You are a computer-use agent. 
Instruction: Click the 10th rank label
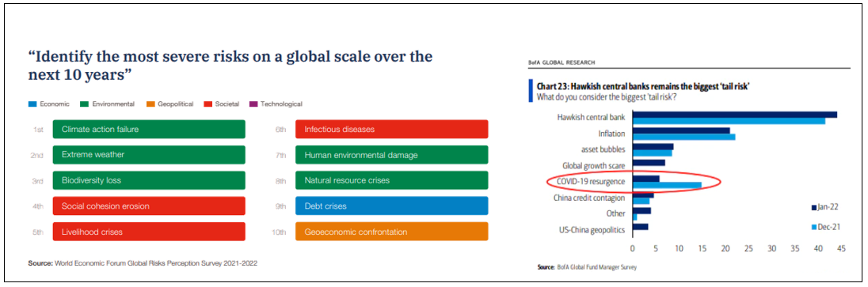click(x=279, y=232)
